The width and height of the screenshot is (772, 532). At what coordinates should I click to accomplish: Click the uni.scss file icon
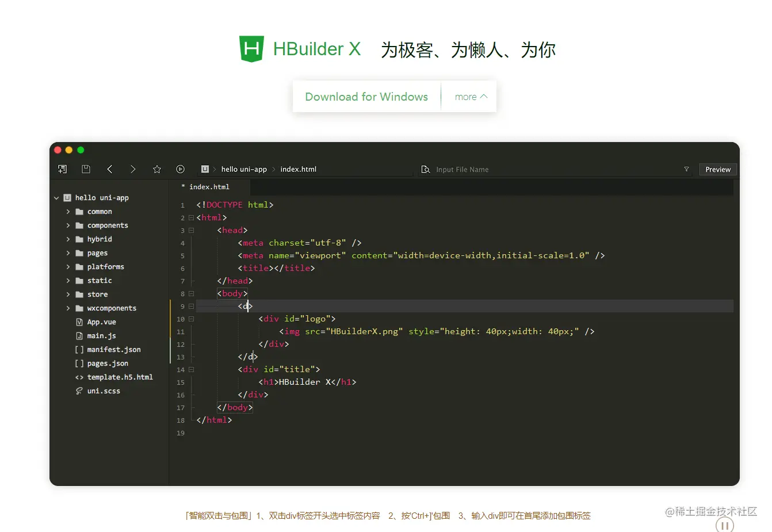click(79, 391)
